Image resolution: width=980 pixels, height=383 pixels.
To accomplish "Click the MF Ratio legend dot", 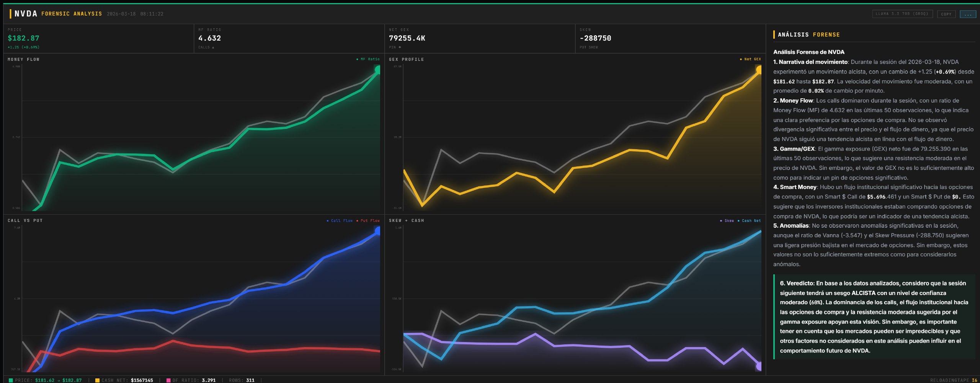I will pos(357,59).
